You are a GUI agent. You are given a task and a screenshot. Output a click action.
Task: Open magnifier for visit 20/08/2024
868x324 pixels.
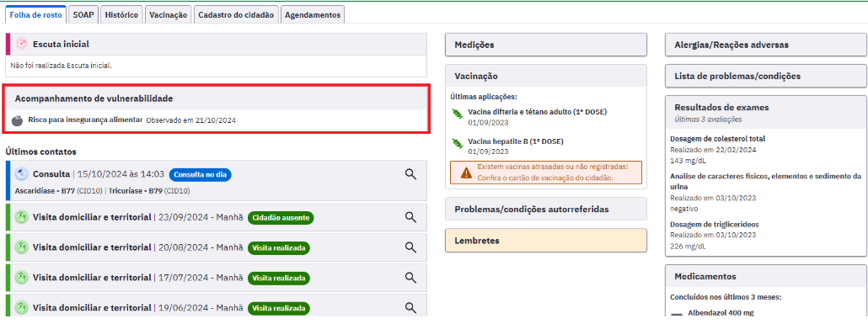410,247
